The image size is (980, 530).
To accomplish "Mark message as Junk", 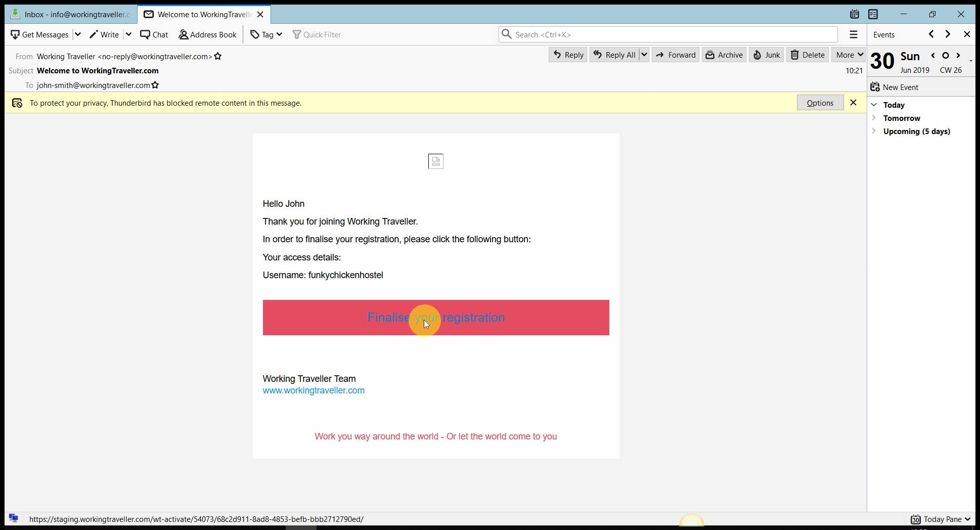I will pos(767,55).
